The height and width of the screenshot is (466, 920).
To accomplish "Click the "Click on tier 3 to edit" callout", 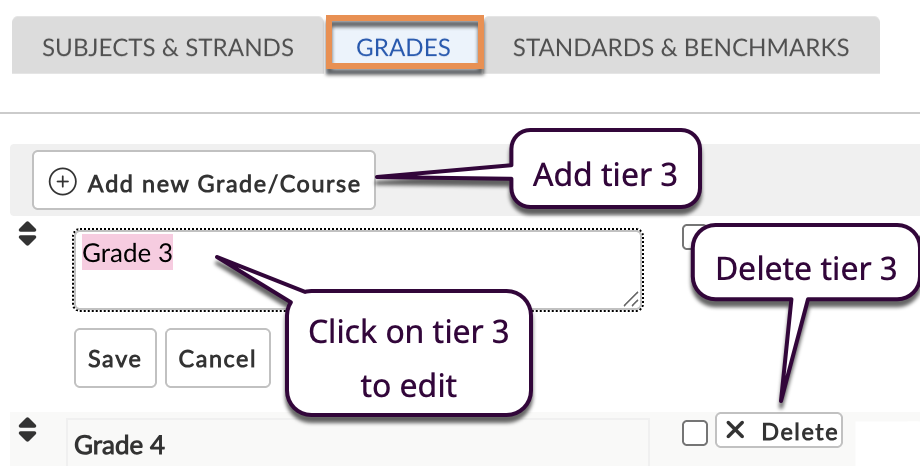I will (408, 356).
